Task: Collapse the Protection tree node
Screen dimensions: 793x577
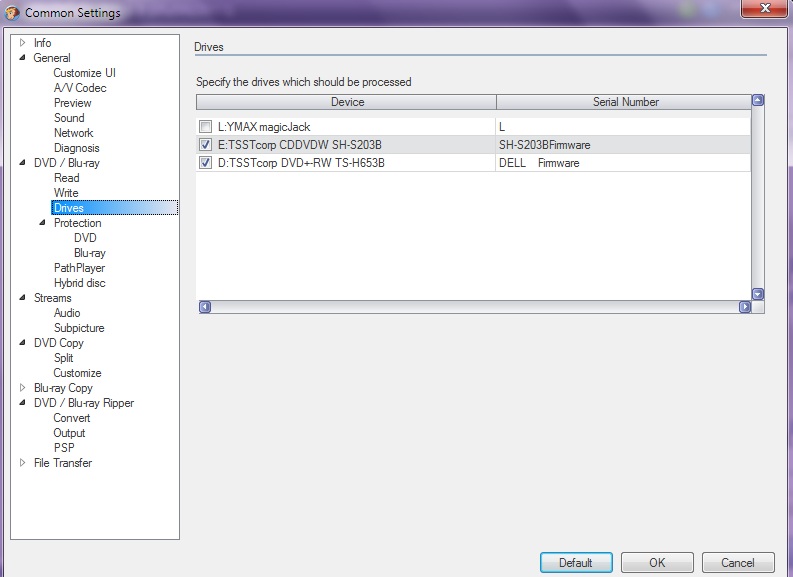Action: (x=42, y=223)
